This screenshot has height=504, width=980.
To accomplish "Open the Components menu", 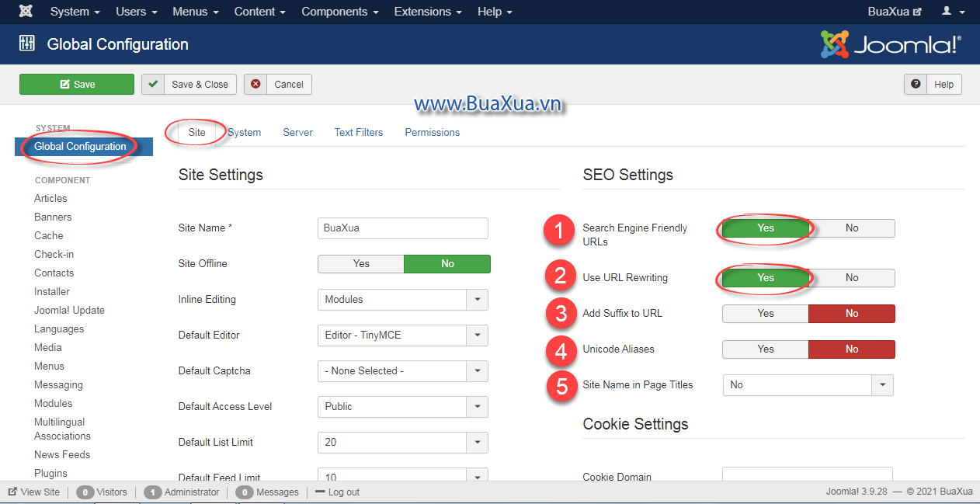I will pos(340,12).
